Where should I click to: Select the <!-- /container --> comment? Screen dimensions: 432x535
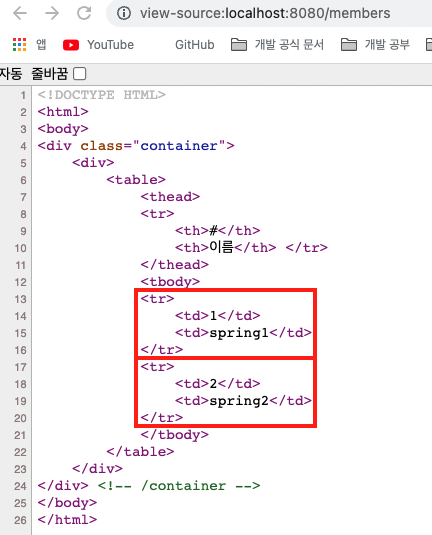(x=179, y=486)
